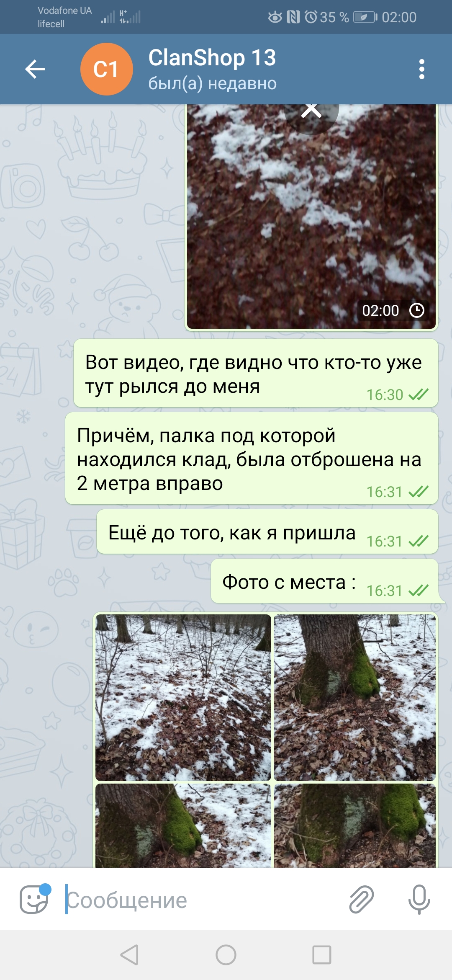Tap the paperclip attachment icon
The height and width of the screenshot is (980, 452).
(361, 900)
